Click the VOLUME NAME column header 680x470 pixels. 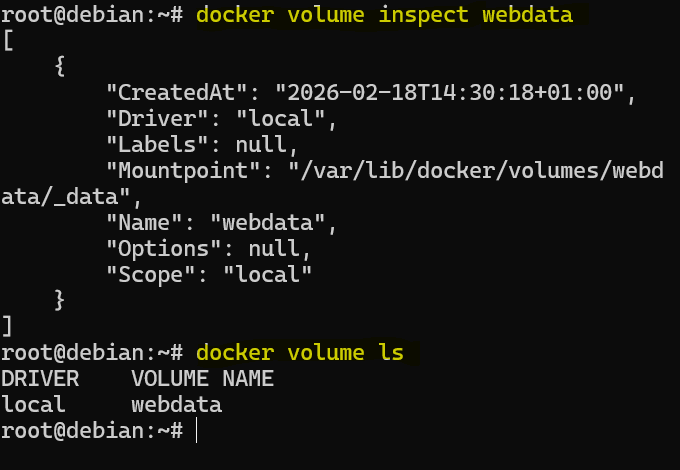click(x=203, y=378)
